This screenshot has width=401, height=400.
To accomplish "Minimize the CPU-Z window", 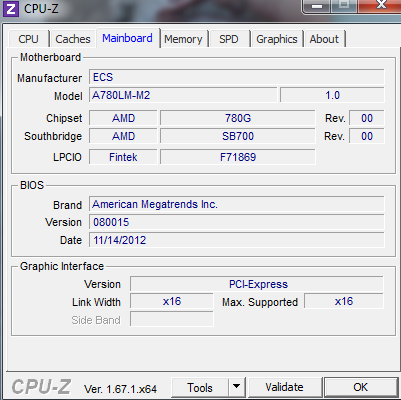I will click(317, 6).
